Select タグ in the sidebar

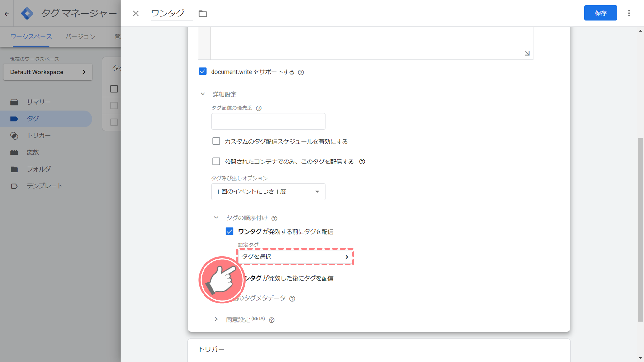[46, 119]
